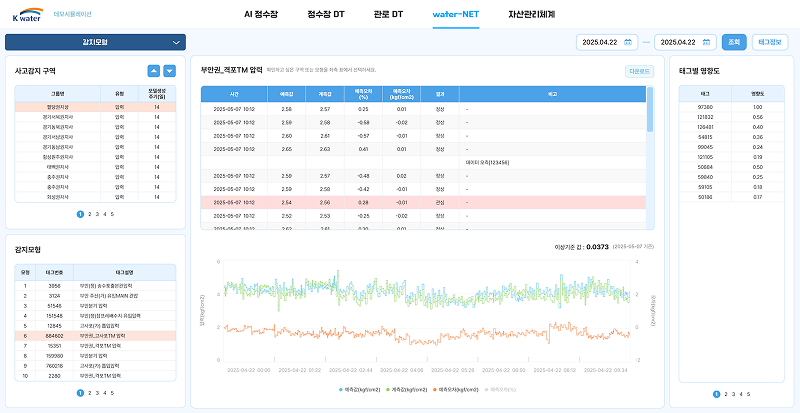Toggle green measured value legend series

coord(406,390)
